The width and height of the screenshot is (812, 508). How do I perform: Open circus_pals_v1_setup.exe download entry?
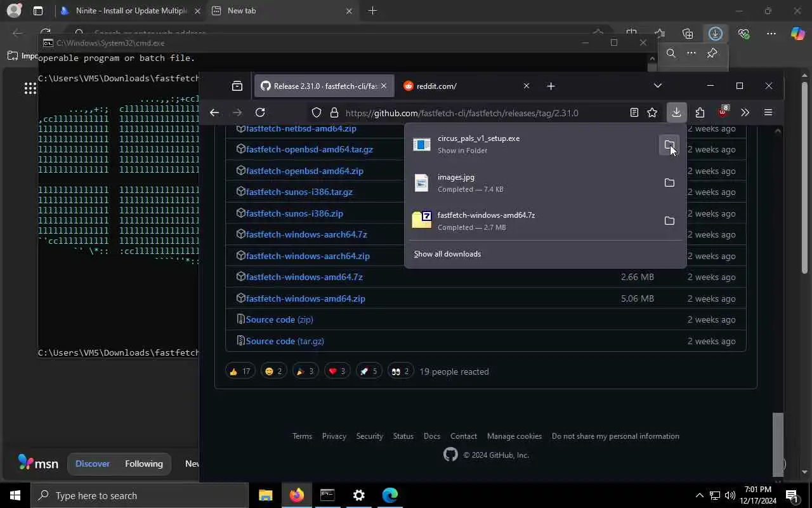click(533, 144)
